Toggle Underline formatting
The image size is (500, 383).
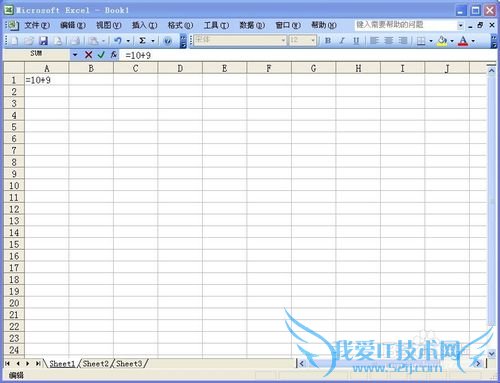point(356,41)
